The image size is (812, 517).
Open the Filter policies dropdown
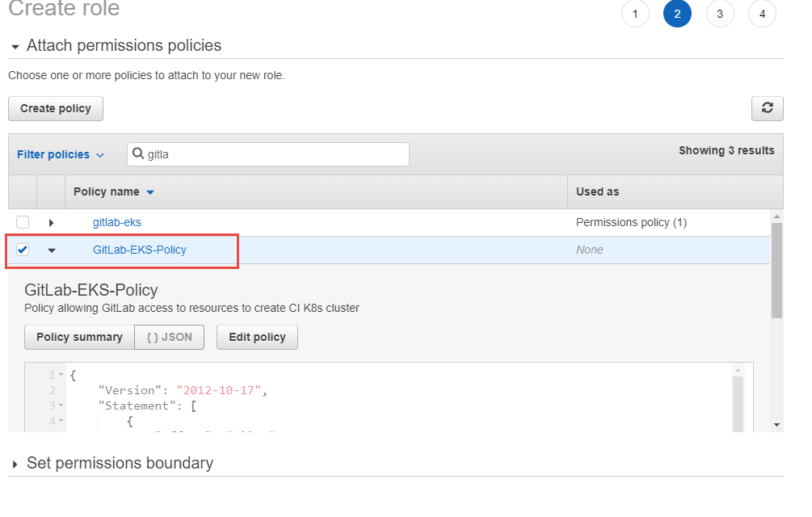tap(61, 154)
